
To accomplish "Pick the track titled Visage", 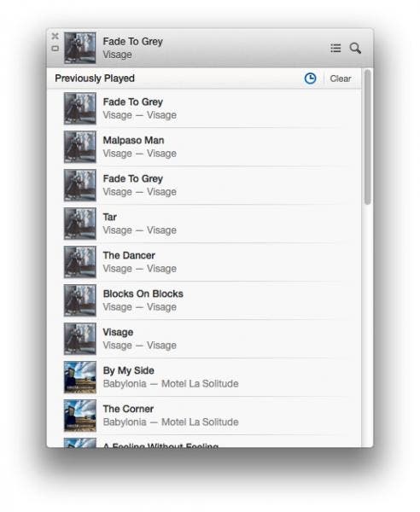I will pos(205,339).
